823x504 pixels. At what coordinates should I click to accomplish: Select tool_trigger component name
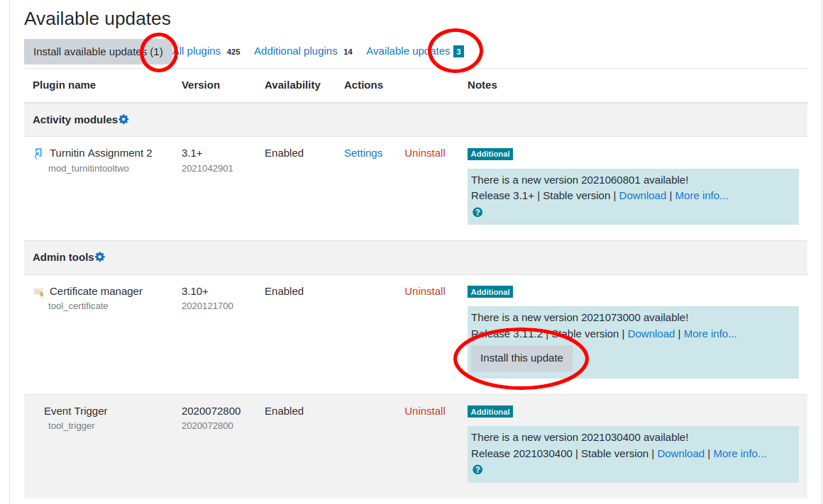tap(72, 426)
